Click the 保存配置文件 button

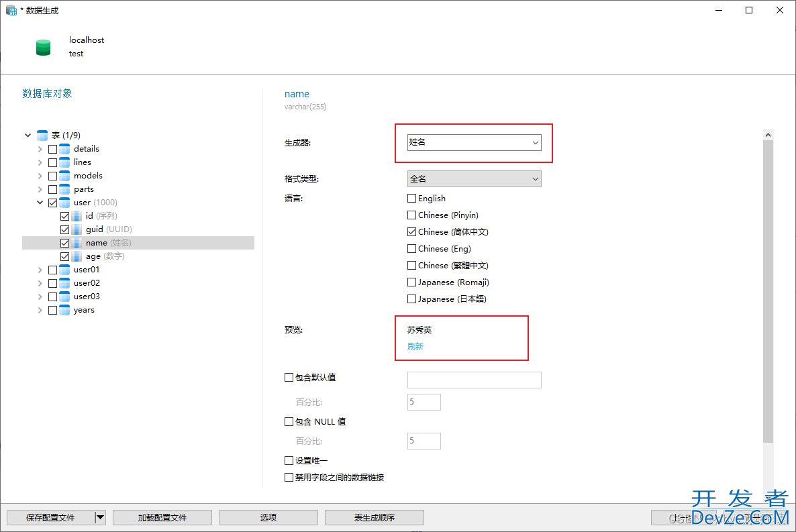50,518
